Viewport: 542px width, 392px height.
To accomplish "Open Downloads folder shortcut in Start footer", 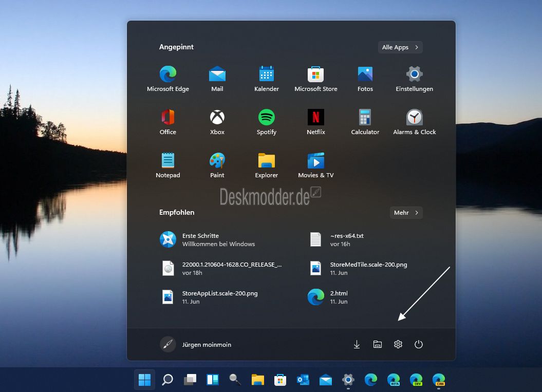I will click(357, 344).
